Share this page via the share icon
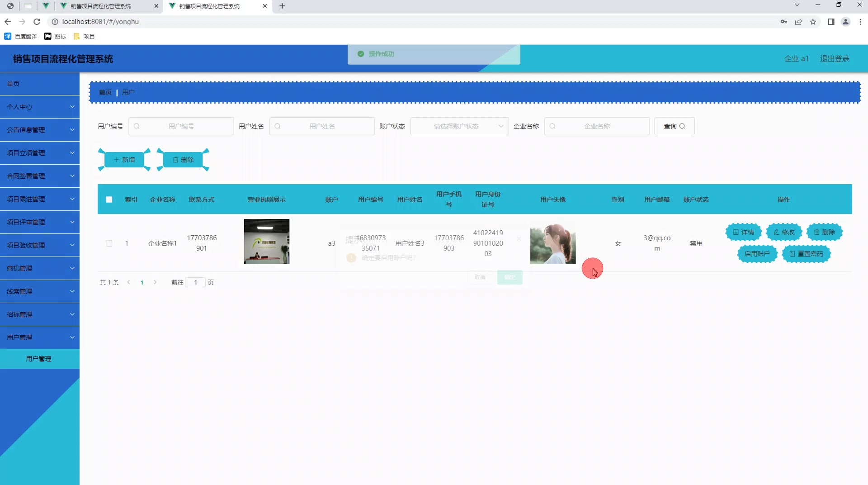The height and width of the screenshot is (485, 868). pyautogui.click(x=798, y=22)
